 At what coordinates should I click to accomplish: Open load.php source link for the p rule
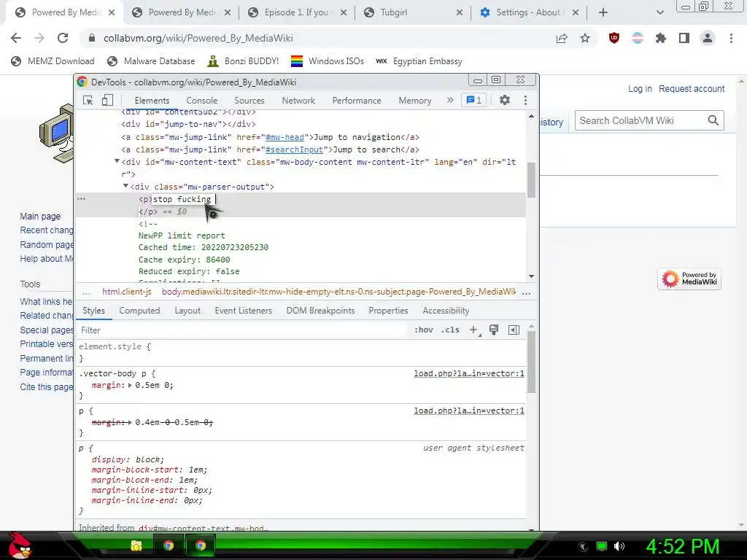tap(469, 411)
